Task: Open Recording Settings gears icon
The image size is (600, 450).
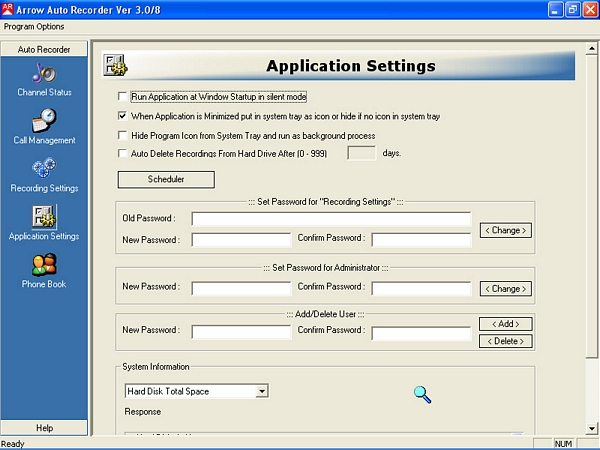Action: [44, 168]
